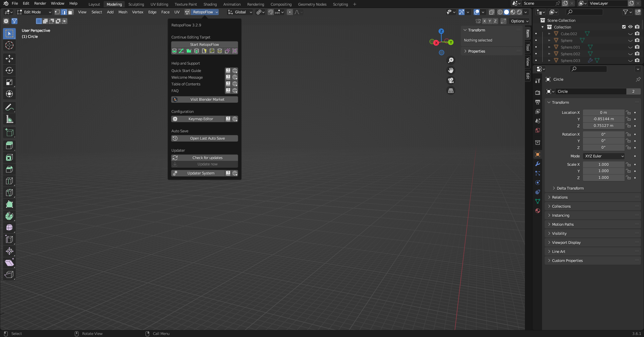The image size is (644, 337).
Task: Switch orthographic perspective grid icon
Action: point(451,91)
